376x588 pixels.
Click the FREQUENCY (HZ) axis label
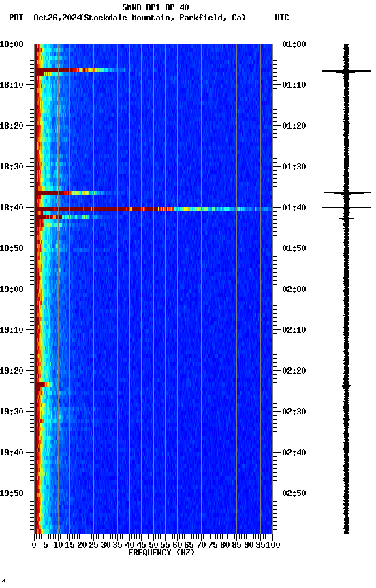[x=161, y=553]
